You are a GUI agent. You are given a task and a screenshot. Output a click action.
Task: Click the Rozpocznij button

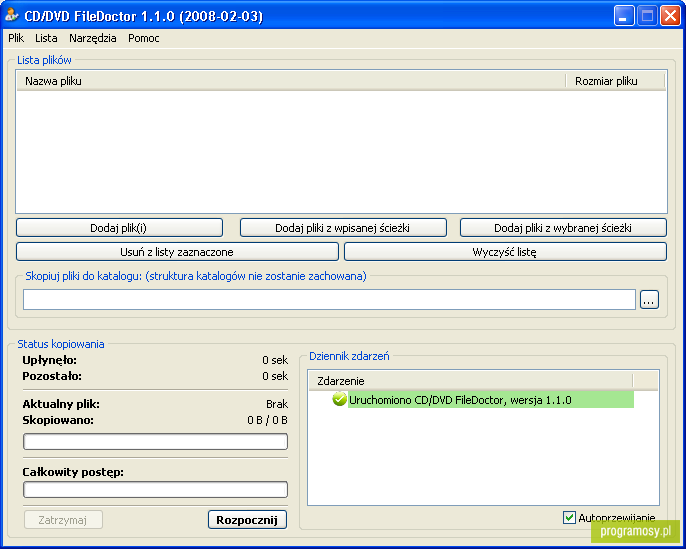[247, 520]
